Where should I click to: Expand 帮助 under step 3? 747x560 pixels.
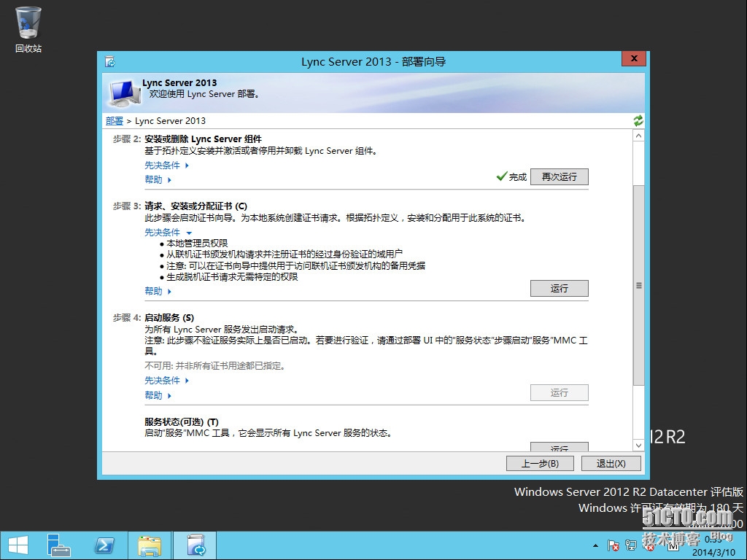point(158,291)
